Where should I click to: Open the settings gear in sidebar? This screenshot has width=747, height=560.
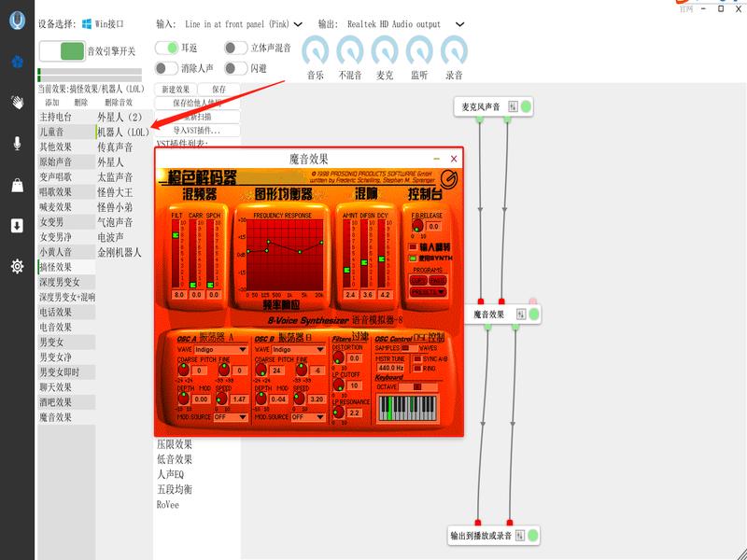[17, 266]
